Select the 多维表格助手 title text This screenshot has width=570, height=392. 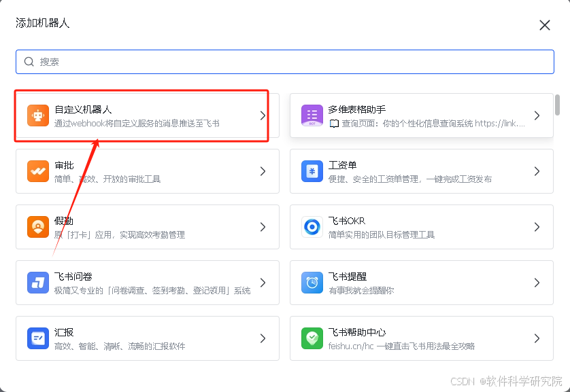point(357,109)
